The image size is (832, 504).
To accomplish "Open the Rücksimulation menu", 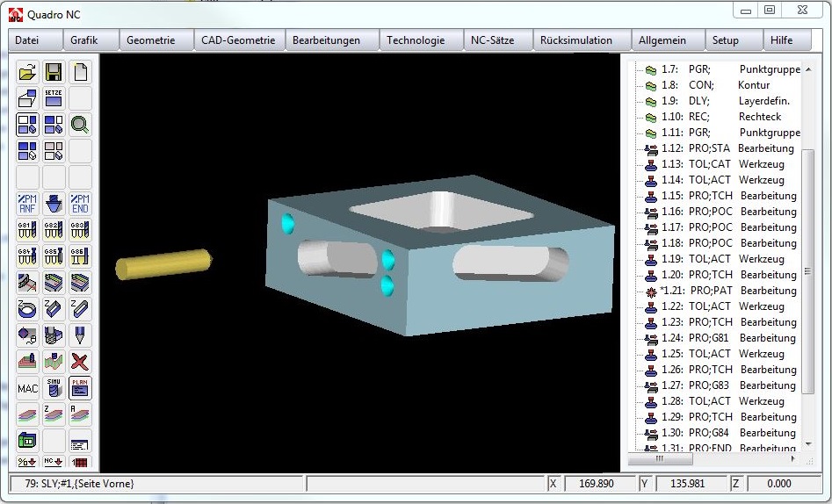I will coord(575,40).
